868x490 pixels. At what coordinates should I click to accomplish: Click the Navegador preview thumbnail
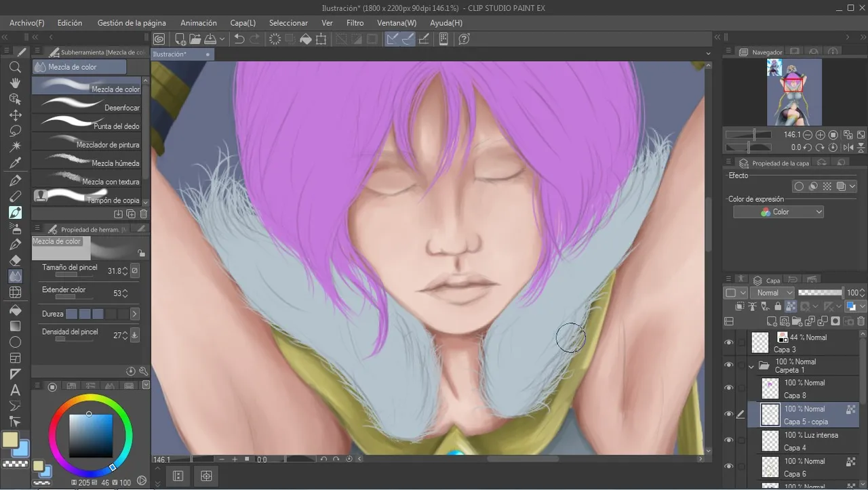pyautogui.click(x=794, y=91)
